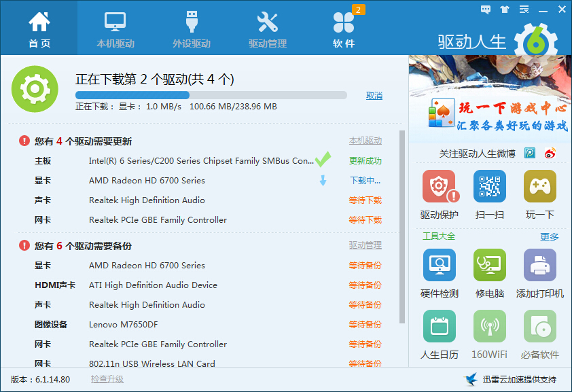Open the 驱动管理 link beside backups
572x392 pixels.
[365, 245]
